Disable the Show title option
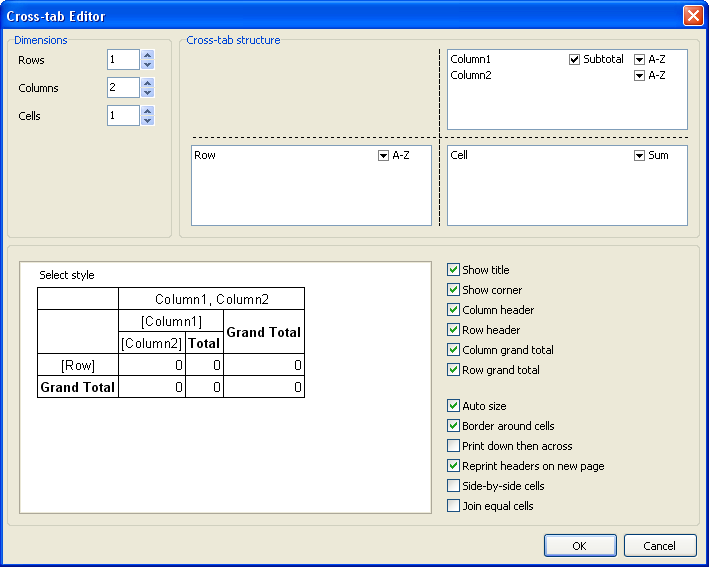This screenshot has width=709, height=567. click(x=454, y=270)
